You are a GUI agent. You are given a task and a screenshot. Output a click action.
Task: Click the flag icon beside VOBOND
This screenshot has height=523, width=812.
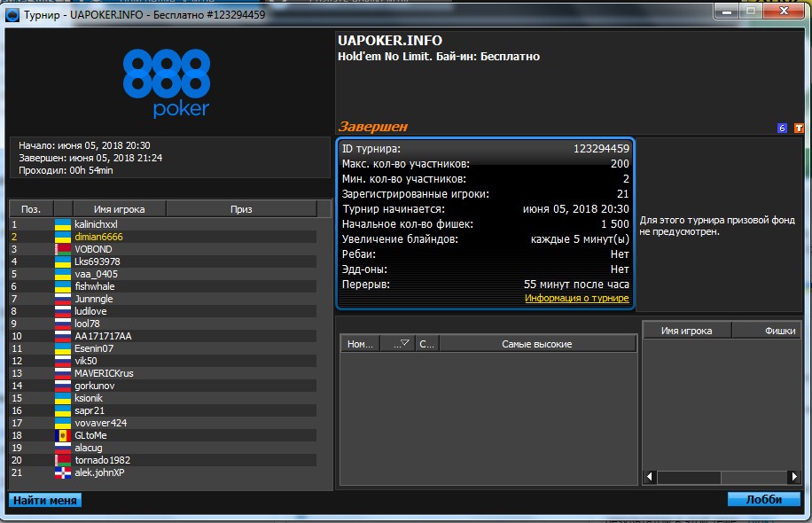pos(63,249)
